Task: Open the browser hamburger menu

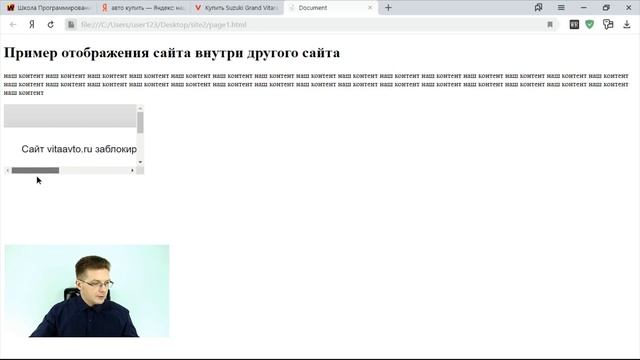Action: pos(561,8)
